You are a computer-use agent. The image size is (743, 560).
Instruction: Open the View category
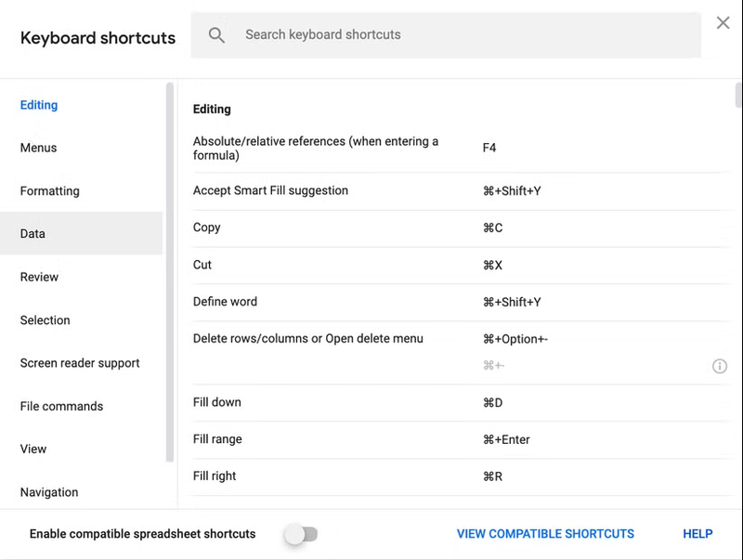(x=33, y=449)
